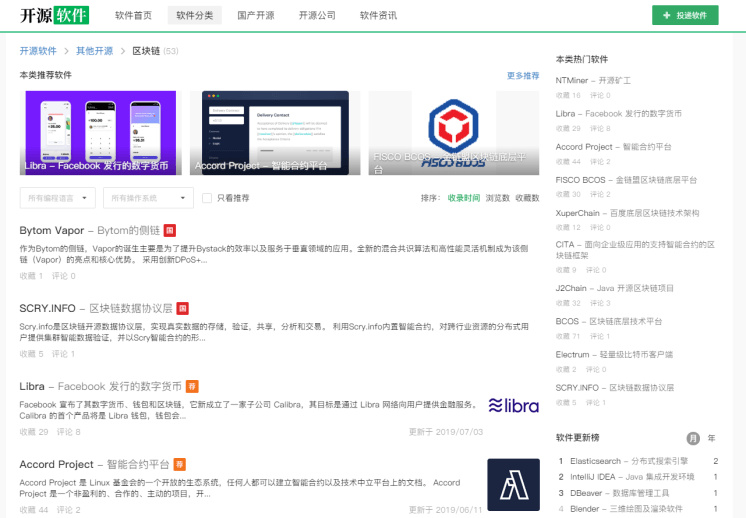The width and height of the screenshot is (746, 518).
Task: Click the green 投递软件 button
Action: [x=685, y=15]
